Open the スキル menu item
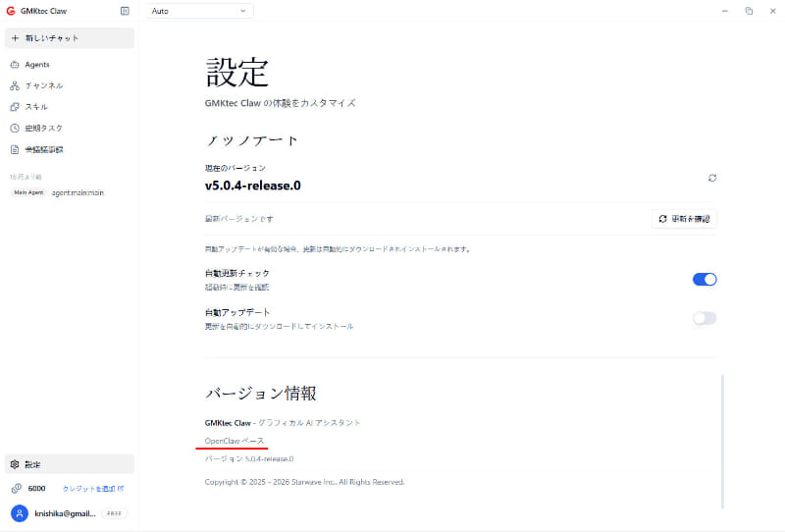 pyautogui.click(x=69, y=107)
